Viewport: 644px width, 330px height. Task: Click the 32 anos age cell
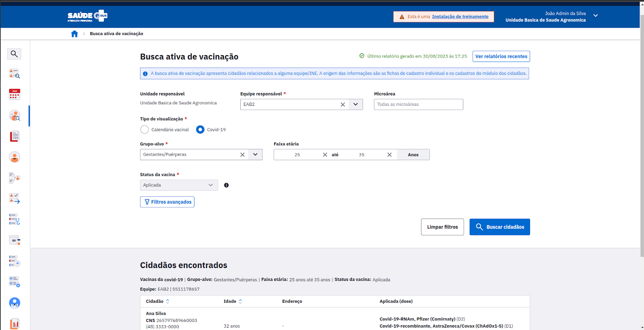(231, 326)
